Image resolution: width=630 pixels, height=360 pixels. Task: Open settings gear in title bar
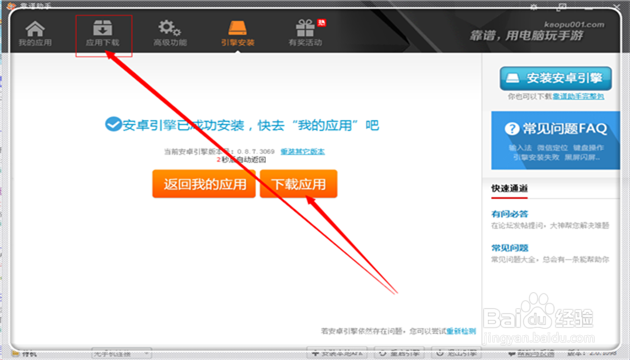pos(534,7)
